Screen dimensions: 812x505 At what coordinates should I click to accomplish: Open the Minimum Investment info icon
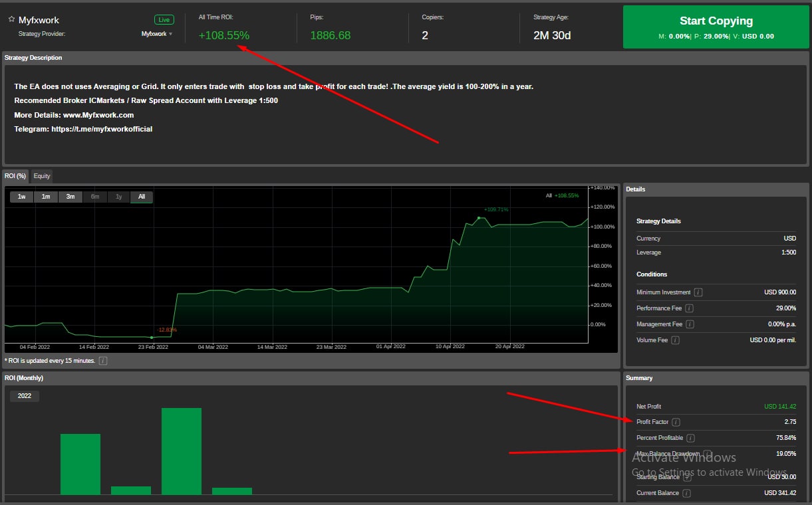pos(698,292)
